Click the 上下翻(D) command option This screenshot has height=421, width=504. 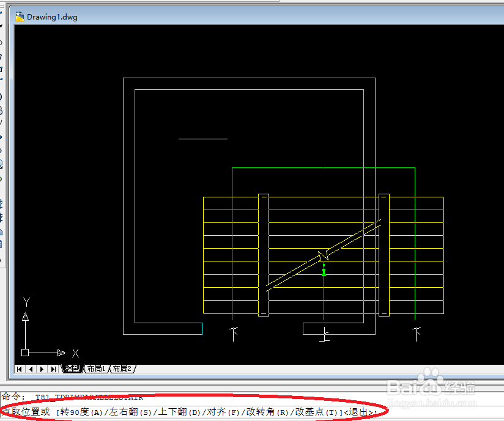click(179, 412)
